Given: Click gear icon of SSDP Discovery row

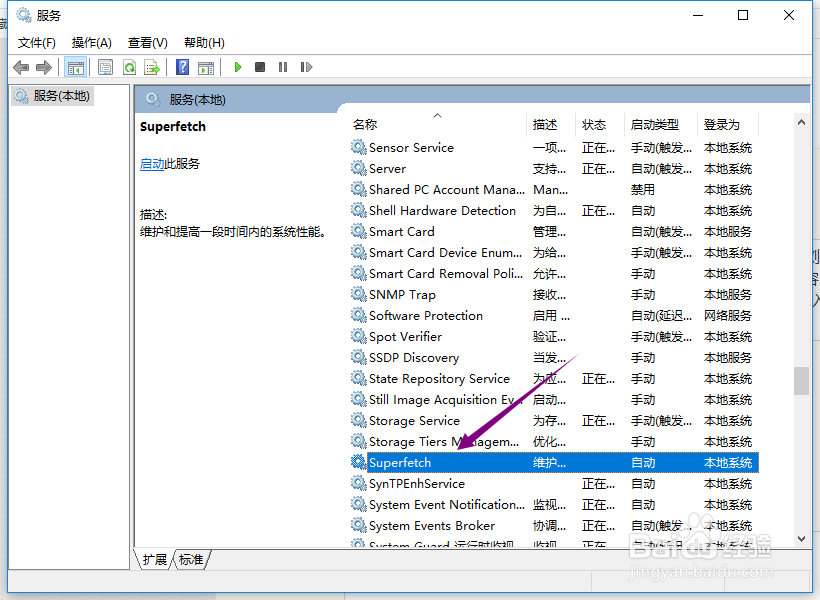Looking at the screenshot, I should 358,357.
